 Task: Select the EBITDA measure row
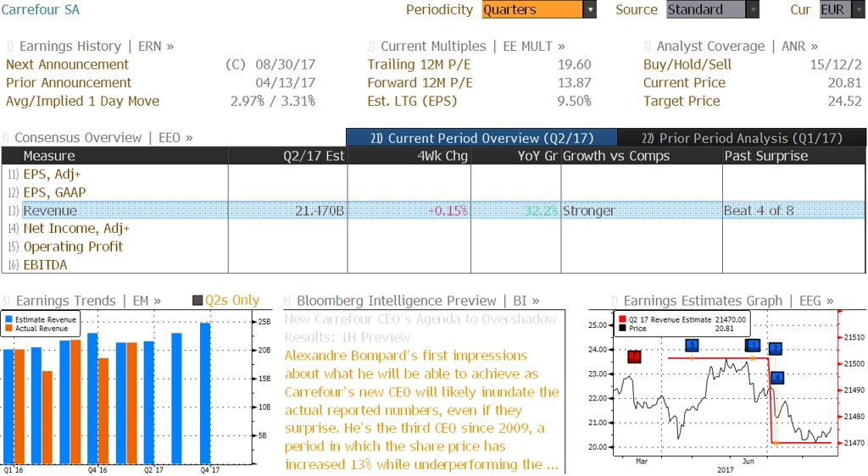433,265
